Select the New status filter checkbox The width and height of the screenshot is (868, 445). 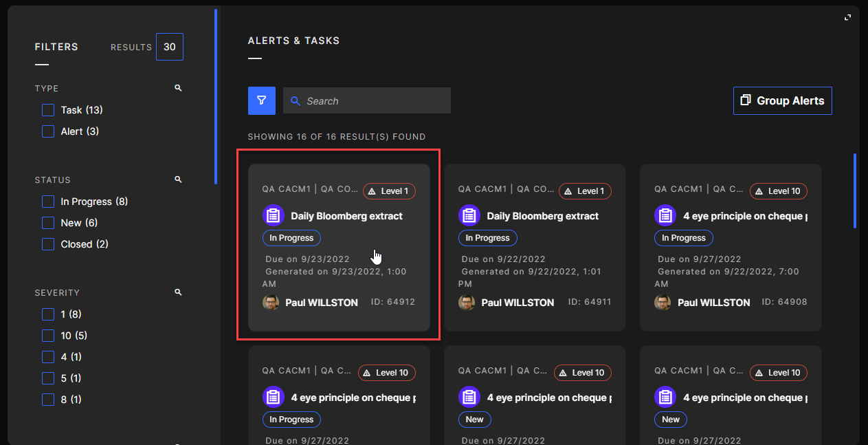pyautogui.click(x=48, y=223)
